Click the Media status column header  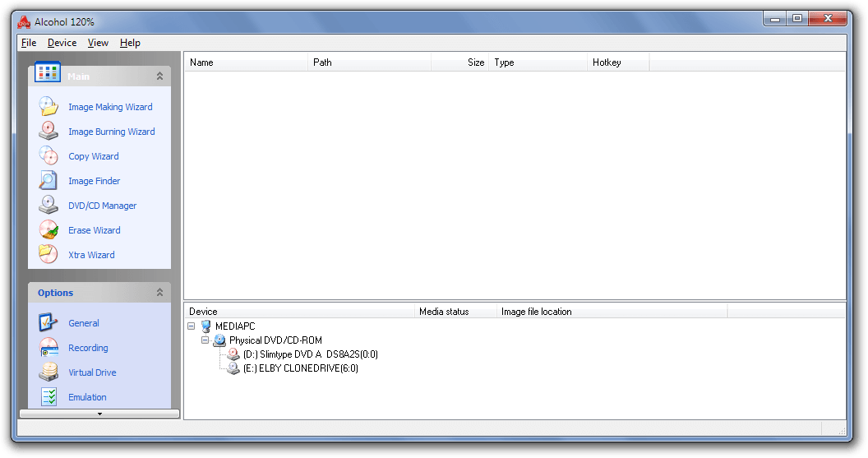(x=455, y=312)
